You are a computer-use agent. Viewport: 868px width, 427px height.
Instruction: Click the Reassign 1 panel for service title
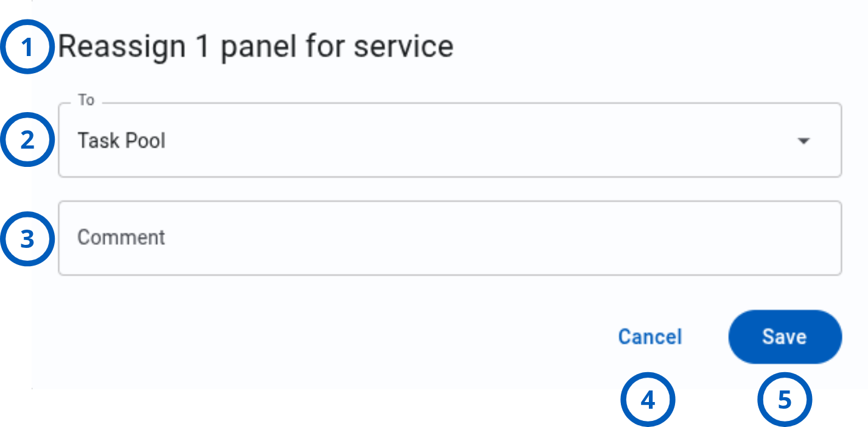click(x=256, y=48)
